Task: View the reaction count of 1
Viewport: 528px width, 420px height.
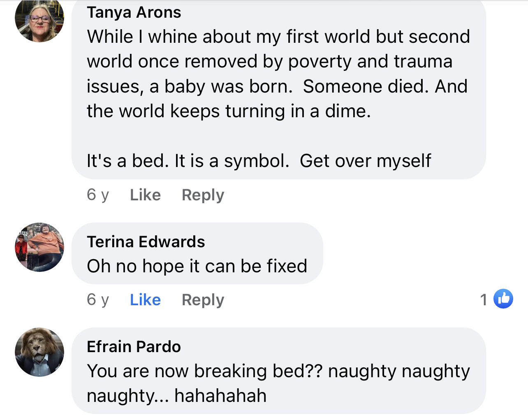Action: pyautogui.click(x=484, y=300)
